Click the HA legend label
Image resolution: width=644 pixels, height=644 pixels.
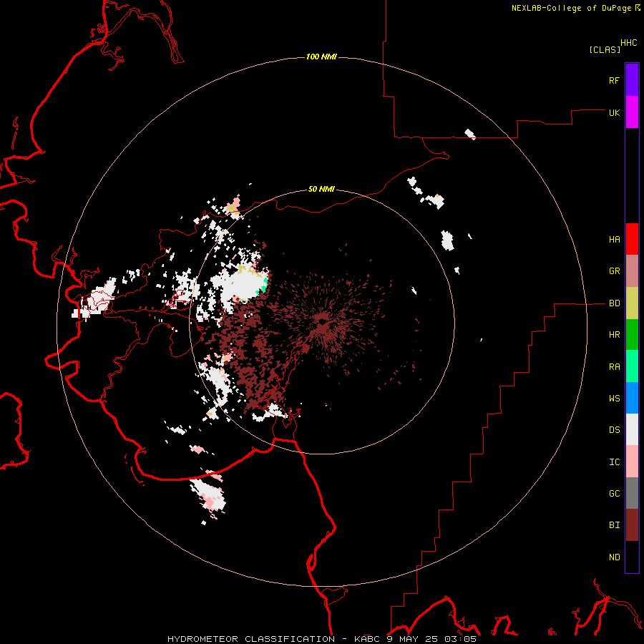click(614, 239)
